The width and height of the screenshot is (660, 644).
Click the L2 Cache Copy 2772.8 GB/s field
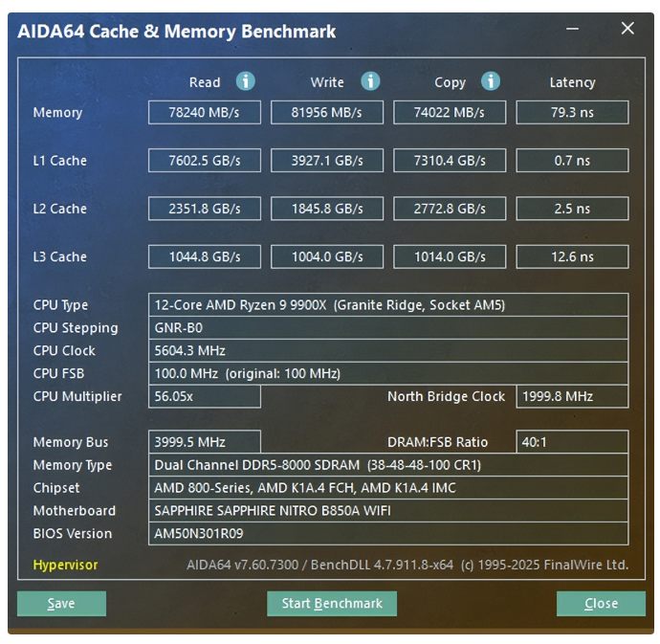[450, 209]
